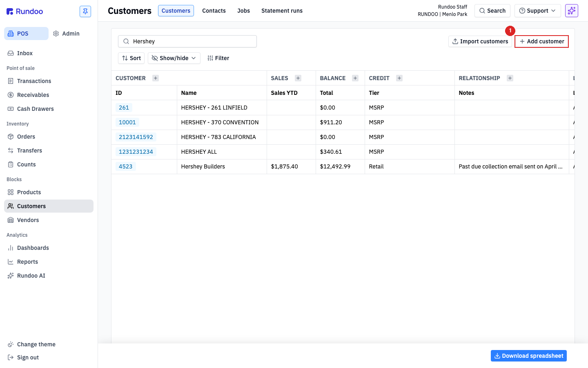
Task: Click the Hershey search input field
Action: tap(187, 41)
